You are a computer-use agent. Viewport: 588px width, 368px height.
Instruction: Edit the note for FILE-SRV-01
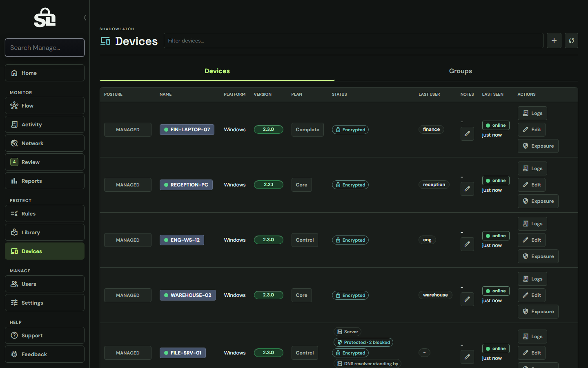[467, 357]
